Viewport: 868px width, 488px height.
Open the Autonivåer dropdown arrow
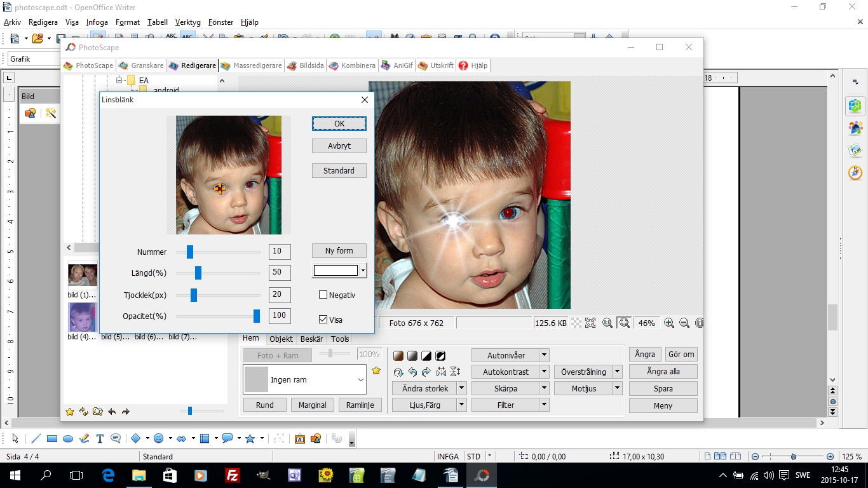tap(545, 355)
